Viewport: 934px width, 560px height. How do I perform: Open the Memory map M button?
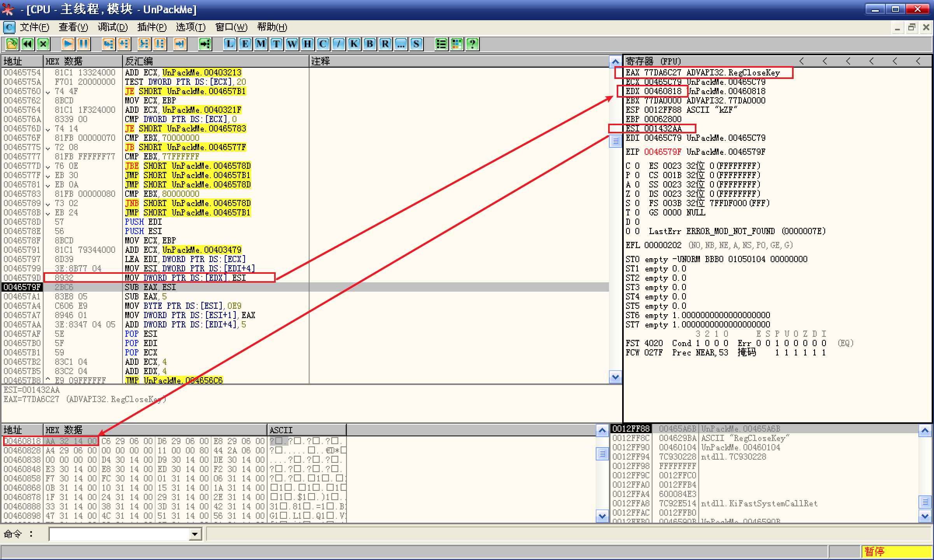(x=261, y=44)
